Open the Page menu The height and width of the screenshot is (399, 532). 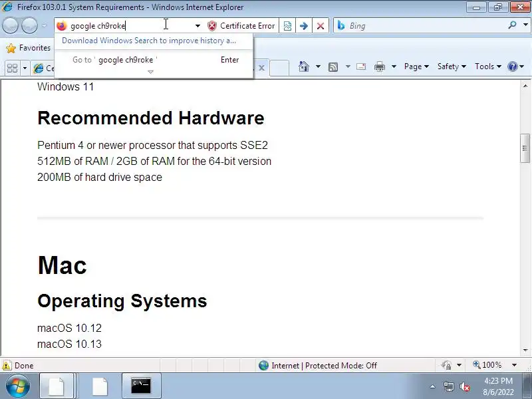pos(417,66)
